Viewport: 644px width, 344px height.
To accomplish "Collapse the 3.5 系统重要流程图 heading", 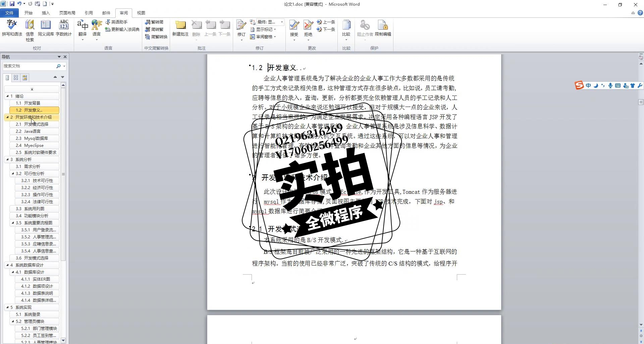I will [x=13, y=223].
